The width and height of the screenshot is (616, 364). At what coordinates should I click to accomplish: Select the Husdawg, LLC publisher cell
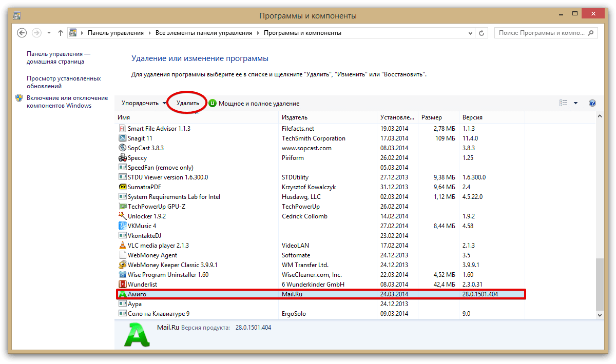301,197
